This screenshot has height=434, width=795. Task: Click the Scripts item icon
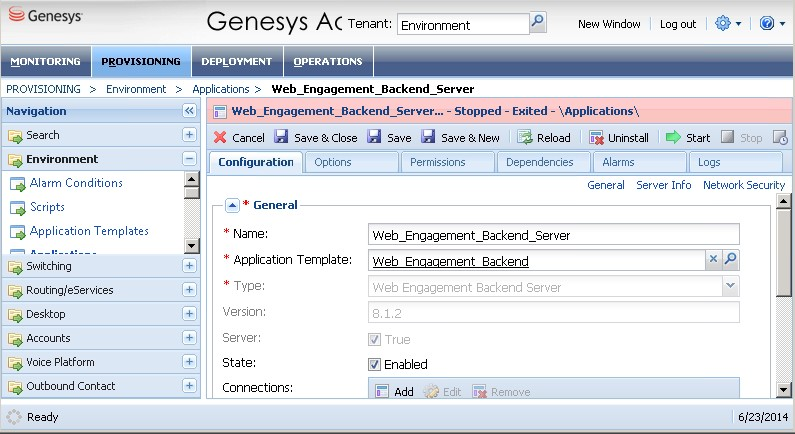coord(18,208)
